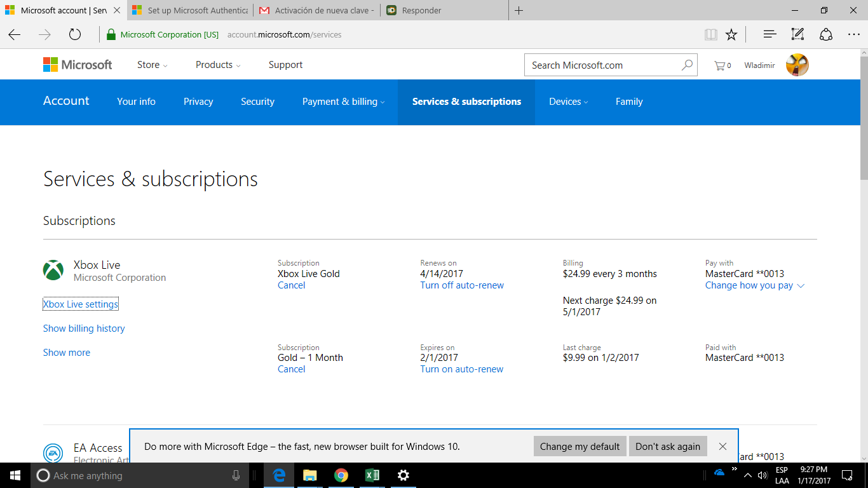This screenshot has width=868, height=488.
Task: Expand Show more under Xbox Live
Action: pos(67,353)
